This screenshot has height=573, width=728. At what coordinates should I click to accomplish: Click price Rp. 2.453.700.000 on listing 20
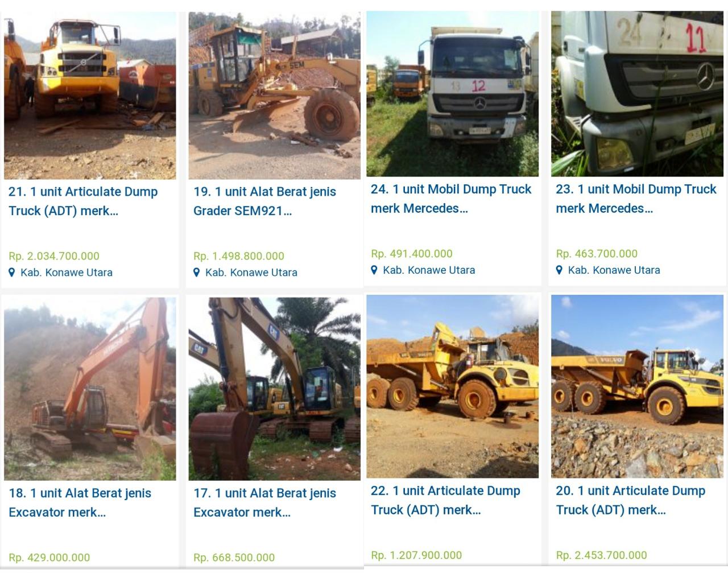601,555
